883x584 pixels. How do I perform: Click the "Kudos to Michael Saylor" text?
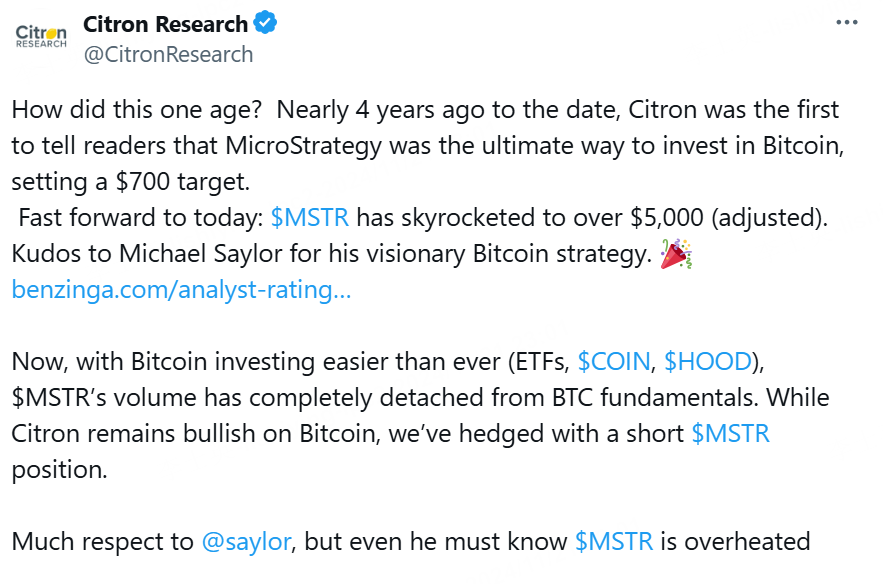[x=150, y=254]
